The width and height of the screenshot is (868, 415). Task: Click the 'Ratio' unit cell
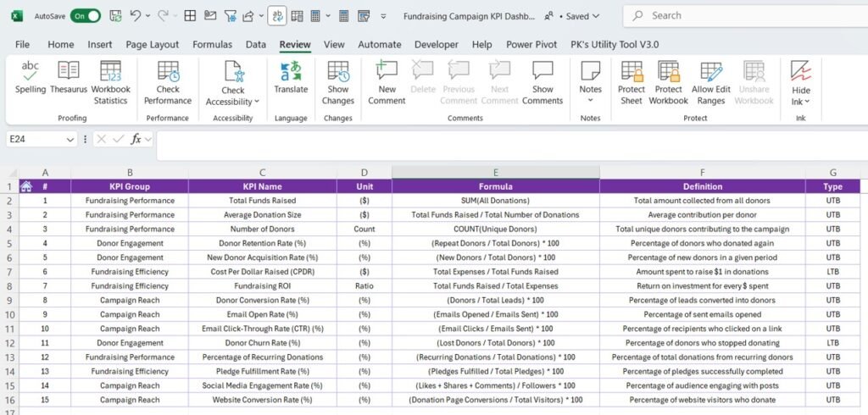364,286
